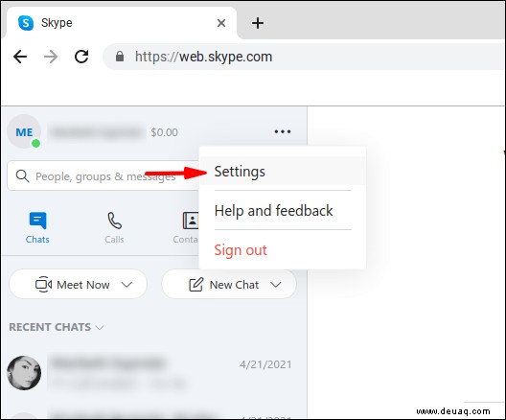Click the web.skype.com address bar

pos(304,57)
